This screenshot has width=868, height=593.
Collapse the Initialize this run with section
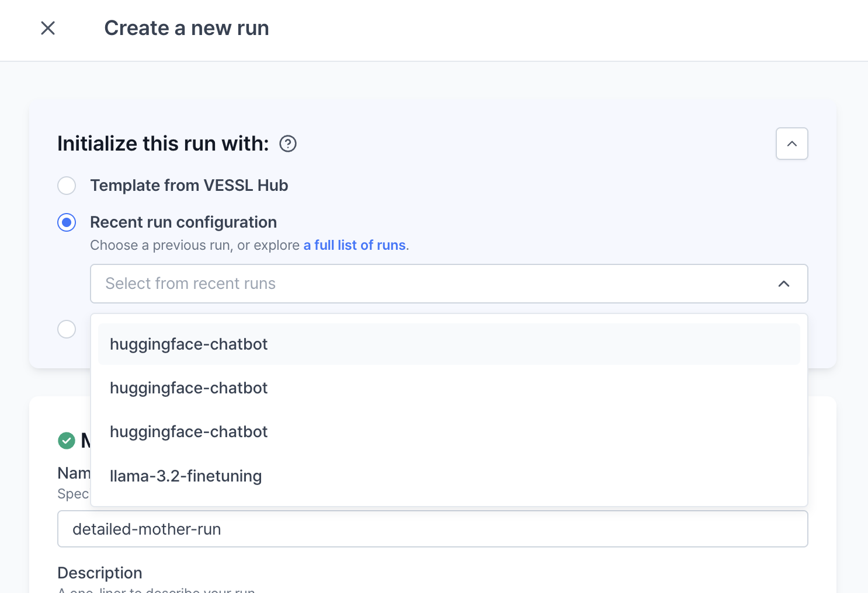[x=791, y=144]
